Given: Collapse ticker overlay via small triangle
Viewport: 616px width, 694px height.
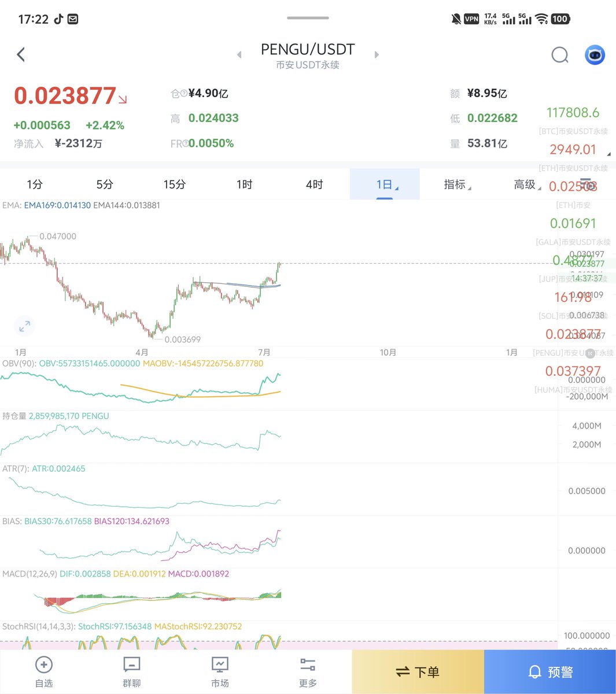Looking at the screenshot, I should [608, 154].
